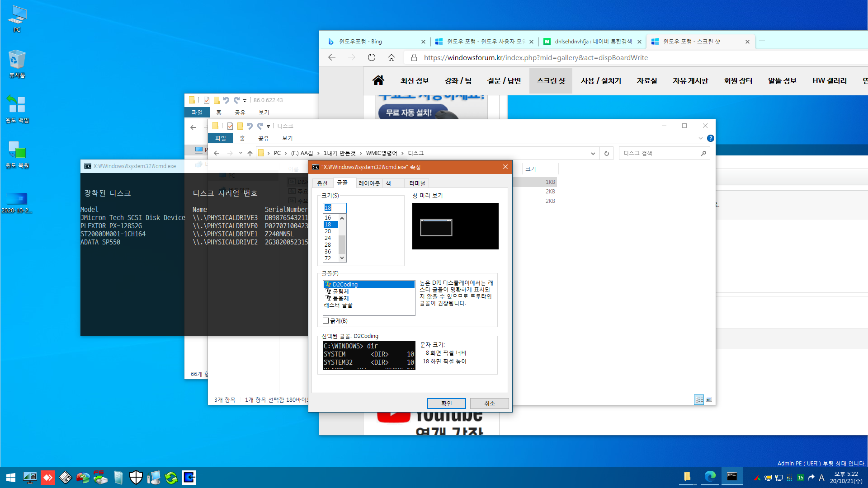This screenshot has width=868, height=488.
Task: Open the 2020-10-2... image file on desktop
Action: tap(17, 203)
